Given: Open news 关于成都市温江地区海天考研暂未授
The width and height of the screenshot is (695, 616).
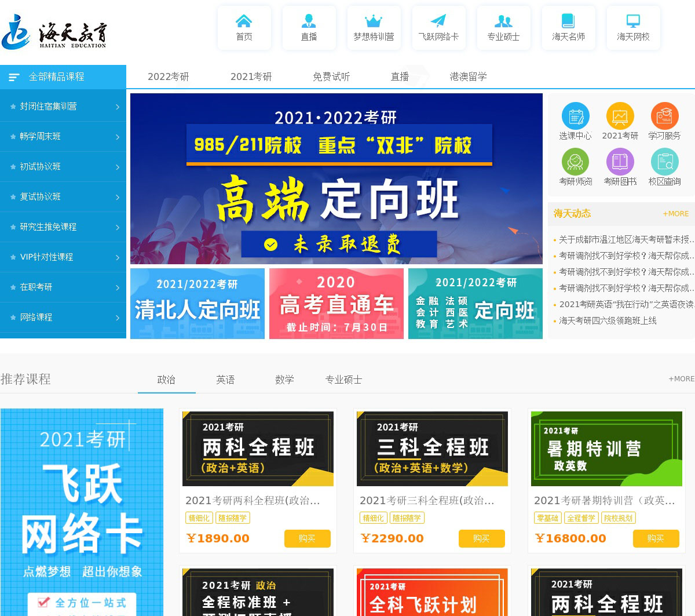Looking at the screenshot, I should [627, 239].
